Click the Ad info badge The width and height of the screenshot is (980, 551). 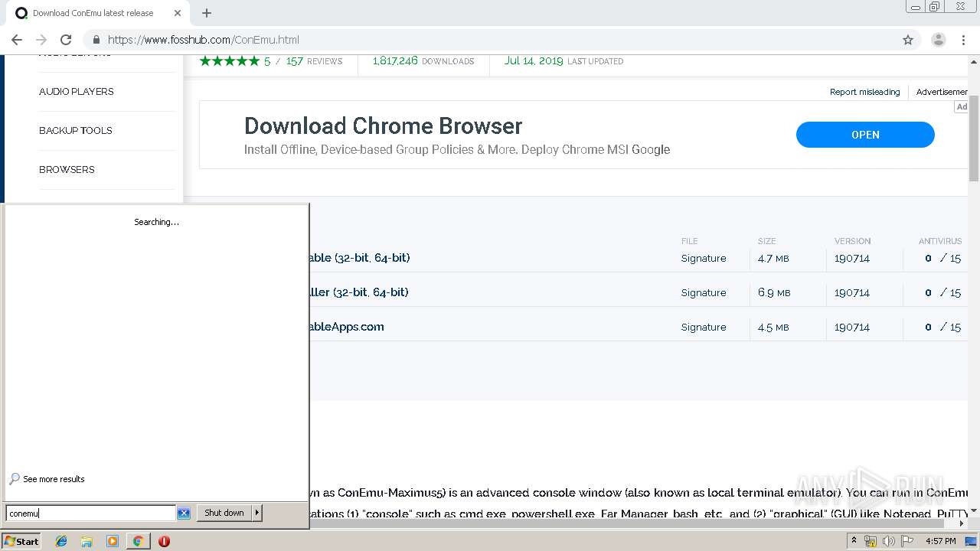point(962,107)
